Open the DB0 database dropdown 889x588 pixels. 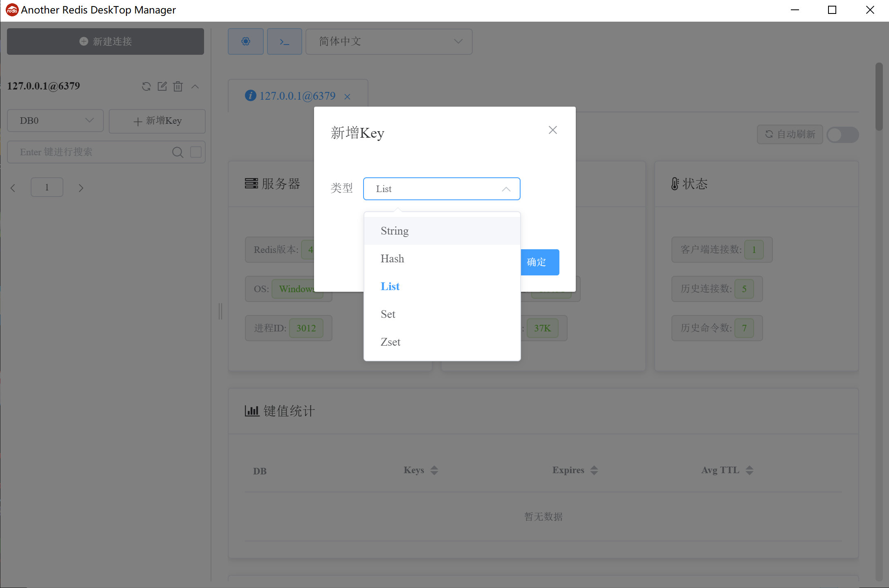56,121
